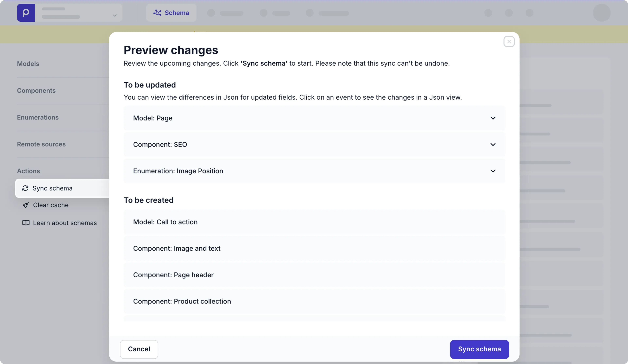Expand the Component: SEO changes

[493, 145]
